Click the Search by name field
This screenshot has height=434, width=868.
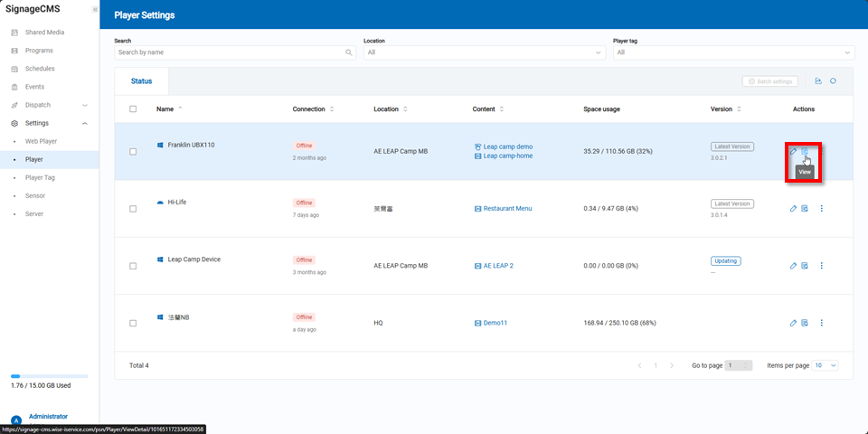231,52
